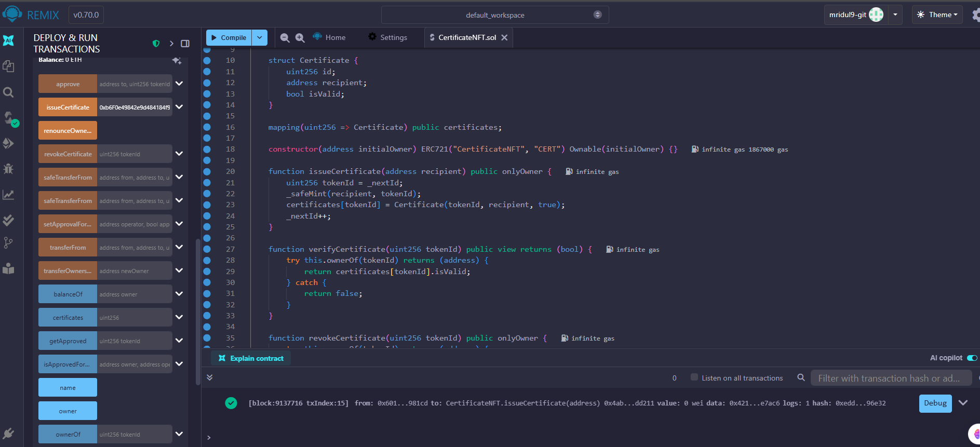Image resolution: width=980 pixels, height=447 pixels.
Task: Click the Explain contract button
Action: click(251, 358)
